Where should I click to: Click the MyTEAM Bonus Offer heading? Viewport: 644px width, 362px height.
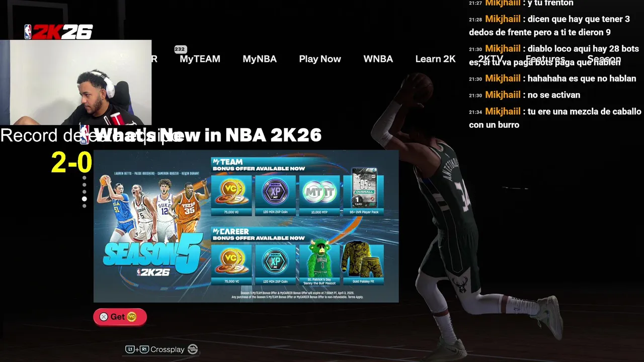click(x=259, y=165)
